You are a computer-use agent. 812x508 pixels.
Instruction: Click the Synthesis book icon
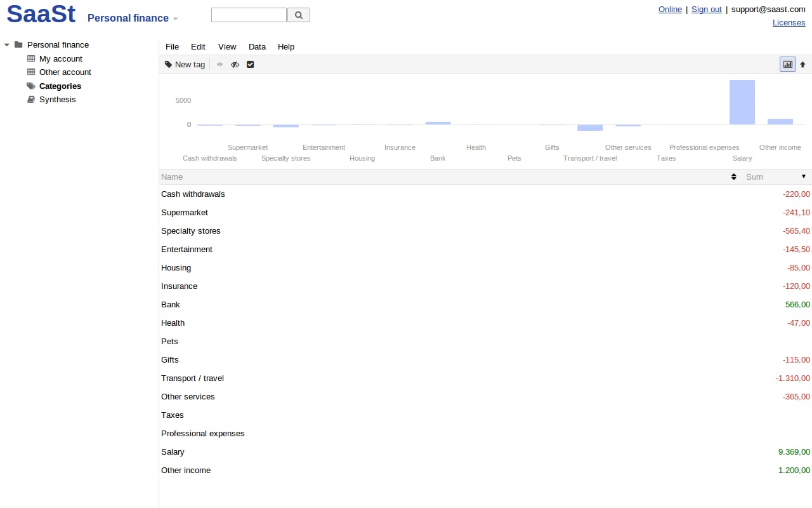[31, 99]
